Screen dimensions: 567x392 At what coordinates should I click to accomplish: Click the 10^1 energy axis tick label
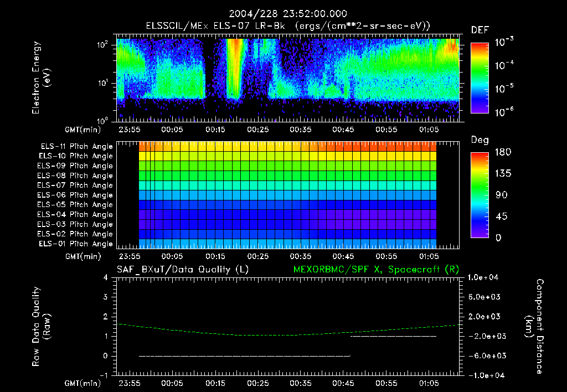point(102,83)
